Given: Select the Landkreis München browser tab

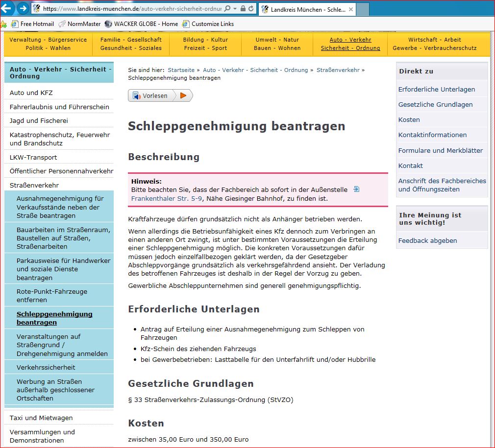Looking at the screenshot, I should 307,9.
